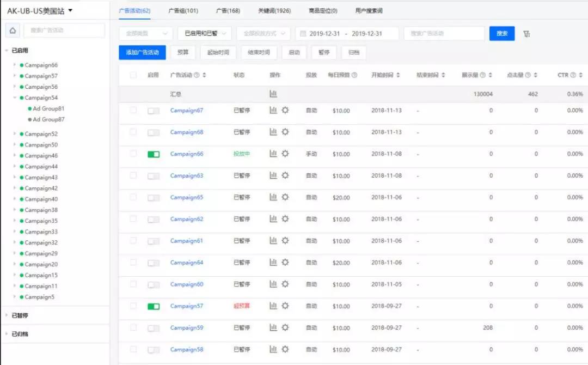Viewport: 588px width, 365px height.
Task: Click the sidebar campaign search field
Action: (x=64, y=31)
